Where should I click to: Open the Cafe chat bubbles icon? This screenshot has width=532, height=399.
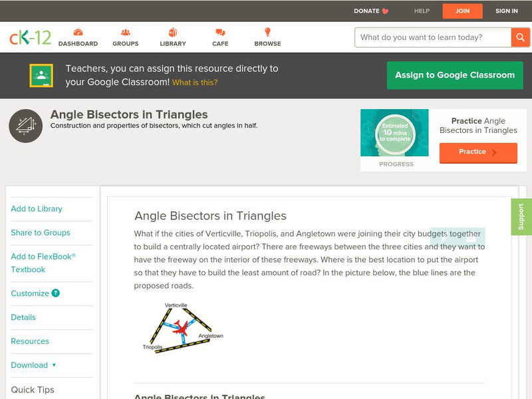tap(220, 32)
